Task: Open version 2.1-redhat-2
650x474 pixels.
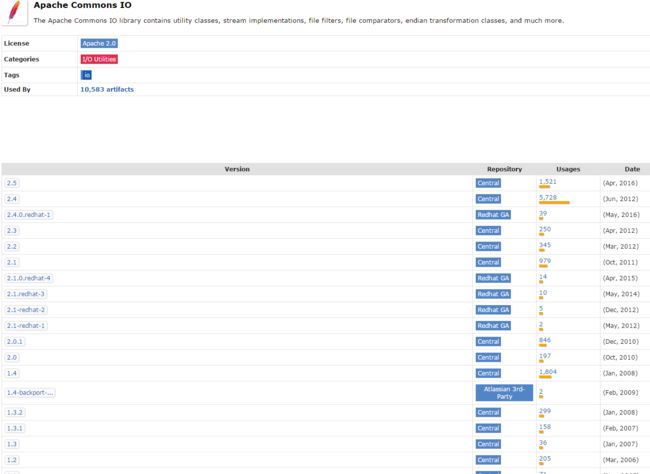Action: 26,310
